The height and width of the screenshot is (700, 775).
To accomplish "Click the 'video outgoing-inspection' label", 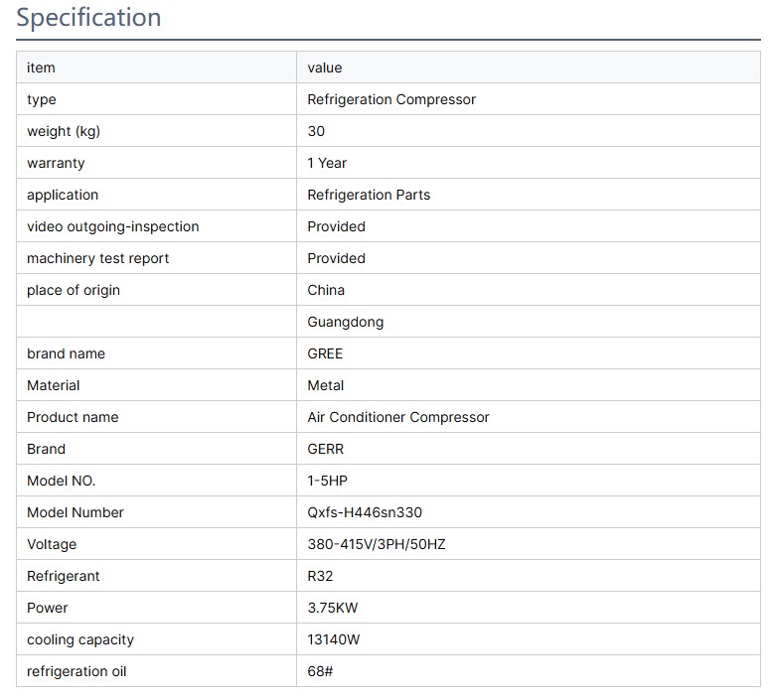I will coord(112,226).
